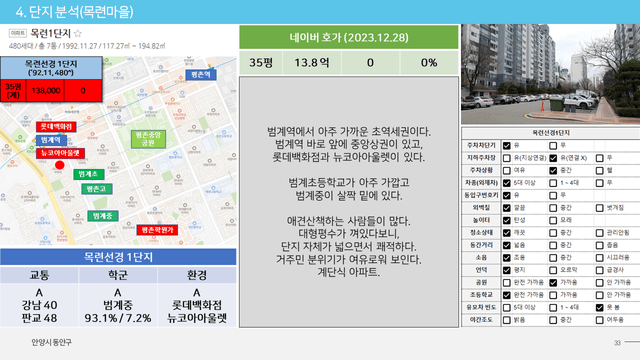Click the 목련선경1단지 checklist table header
The width and height of the screenshot is (640, 360).
[x=551, y=133]
